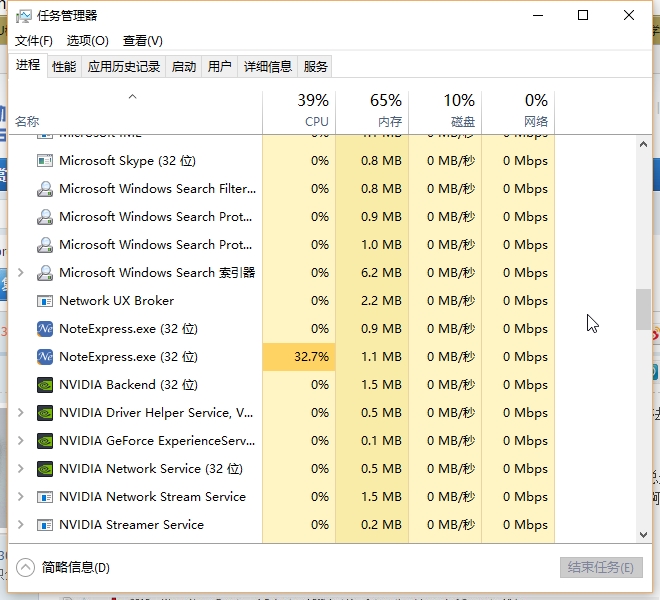Click the Network UX Broker icon

click(45, 301)
